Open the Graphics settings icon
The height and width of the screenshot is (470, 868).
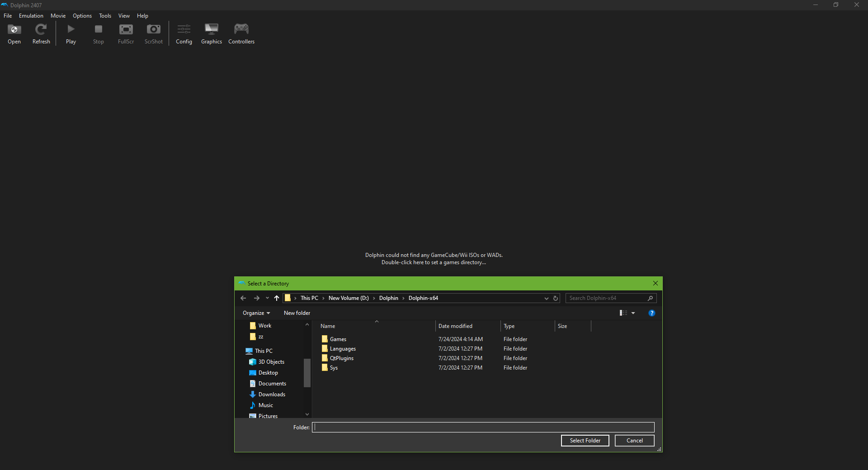tap(211, 34)
